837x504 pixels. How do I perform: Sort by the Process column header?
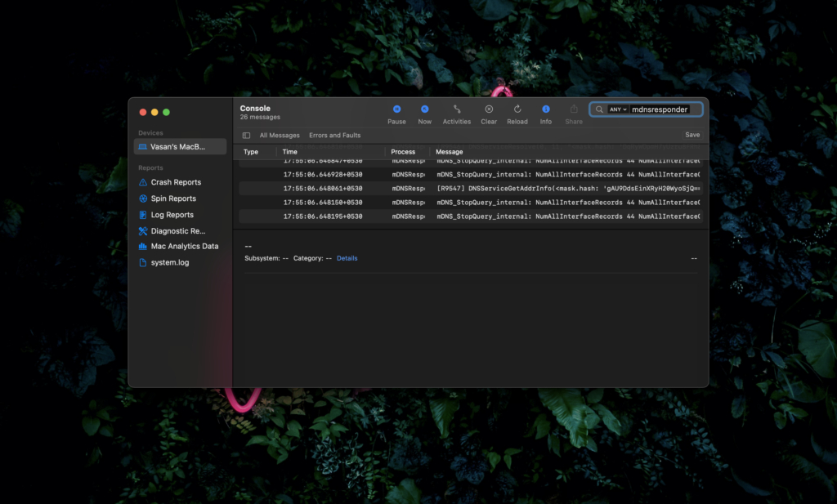pos(403,152)
